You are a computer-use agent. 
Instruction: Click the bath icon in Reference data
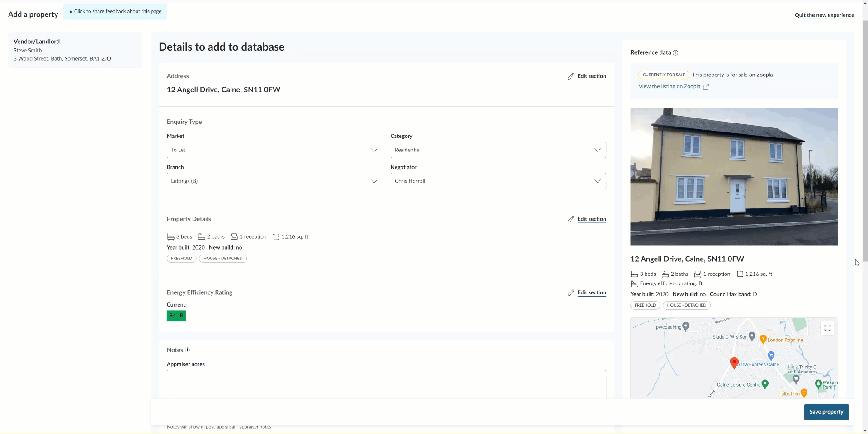pos(665,274)
